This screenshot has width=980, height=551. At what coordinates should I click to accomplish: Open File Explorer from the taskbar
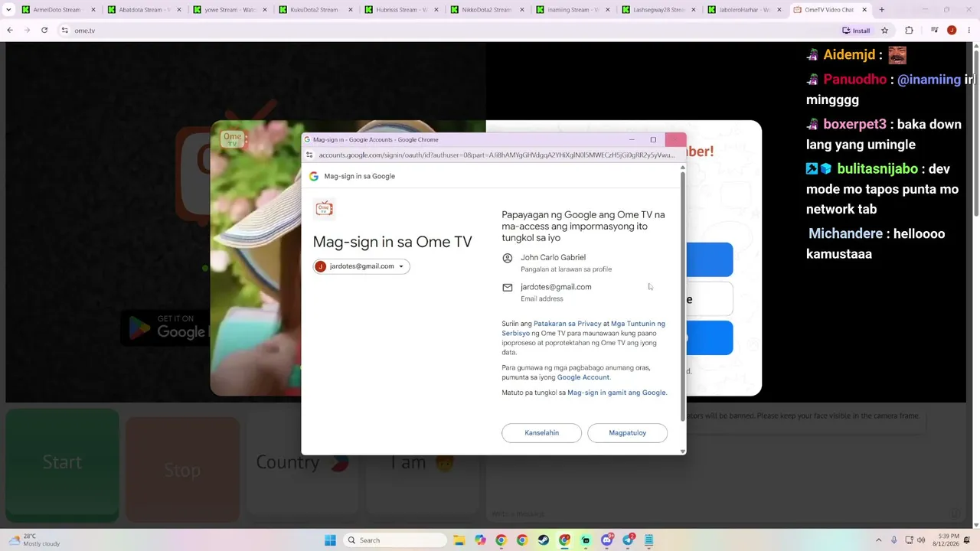click(459, 540)
